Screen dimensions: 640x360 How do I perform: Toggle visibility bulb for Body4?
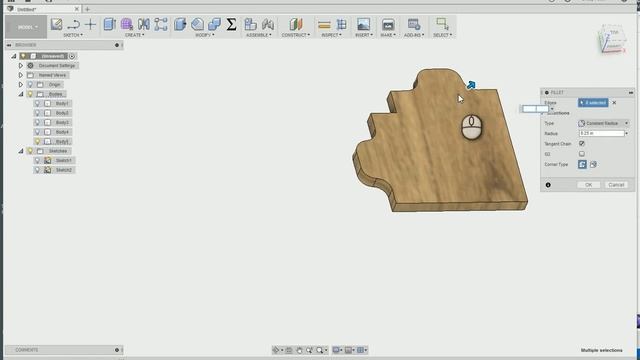tap(38, 132)
